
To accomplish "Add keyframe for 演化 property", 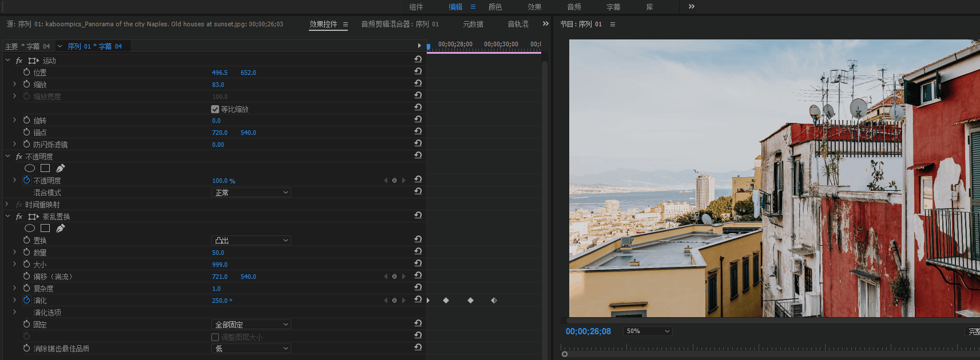I will [x=394, y=301].
